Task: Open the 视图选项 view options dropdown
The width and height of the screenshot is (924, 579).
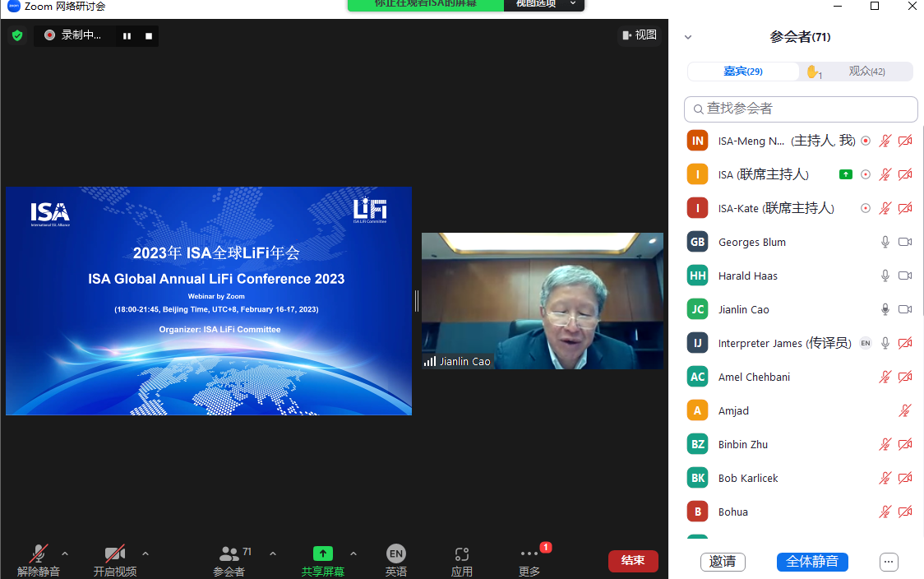Action: click(x=544, y=4)
